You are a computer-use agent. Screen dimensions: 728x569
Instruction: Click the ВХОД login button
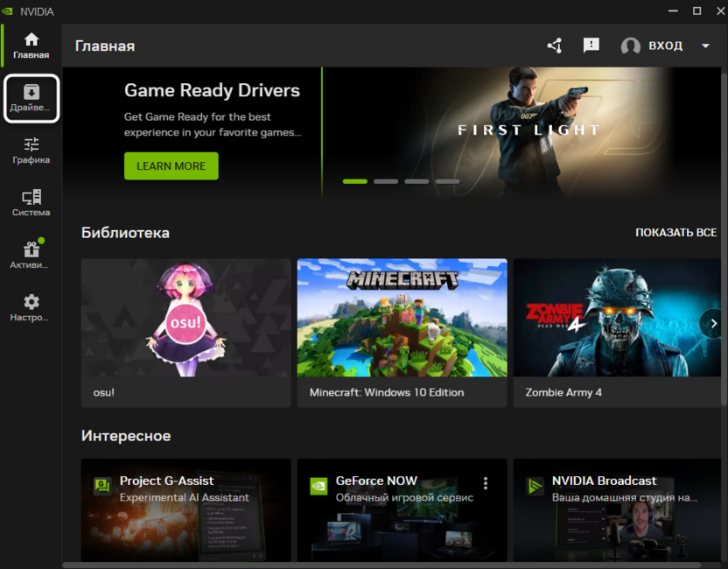665,46
